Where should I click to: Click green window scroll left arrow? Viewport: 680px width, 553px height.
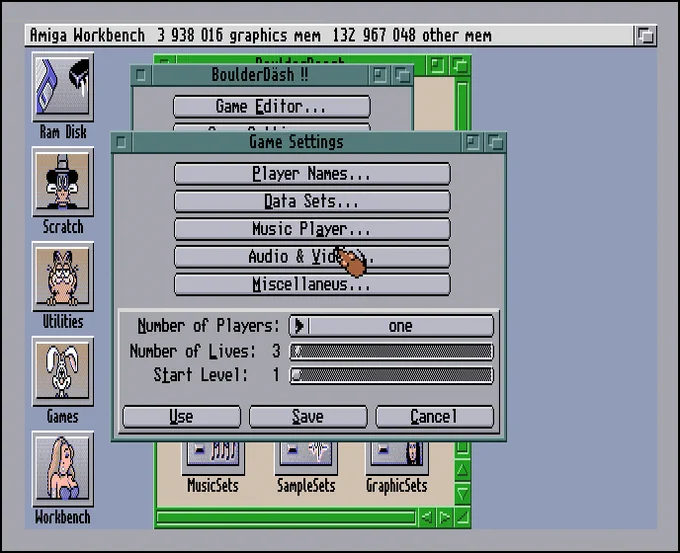[427, 517]
